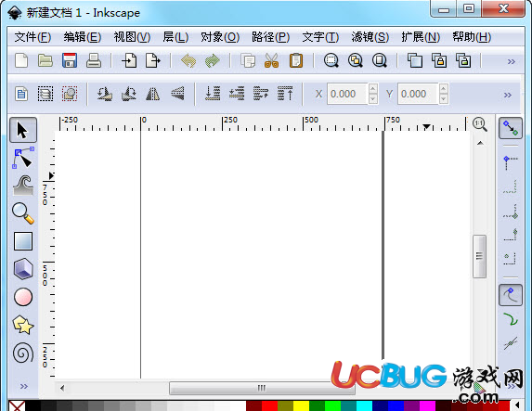Click the Y coordinate input field

tap(418, 94)
